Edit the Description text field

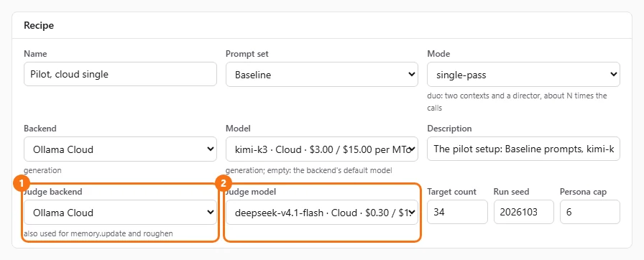coord(524,149)
